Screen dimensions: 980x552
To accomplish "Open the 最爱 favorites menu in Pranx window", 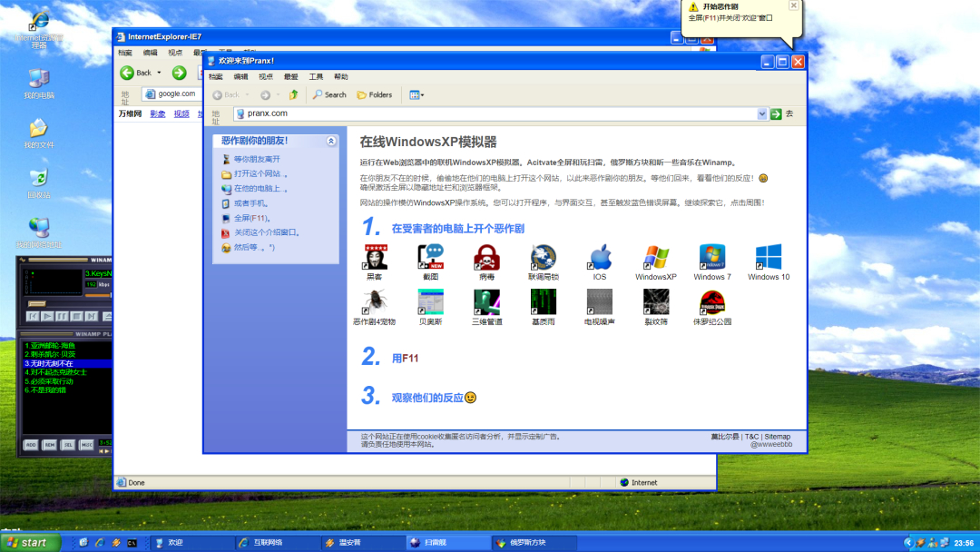I will click(290, 77).
